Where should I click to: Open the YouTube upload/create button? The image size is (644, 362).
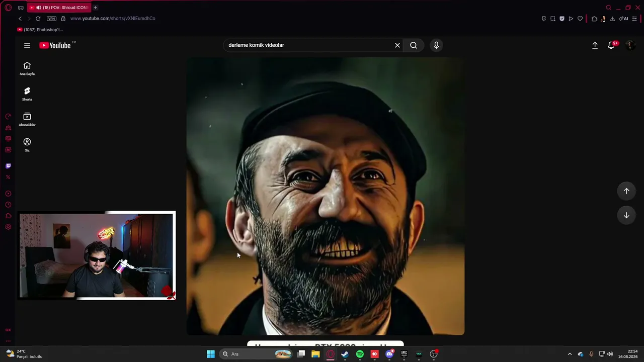595,45
